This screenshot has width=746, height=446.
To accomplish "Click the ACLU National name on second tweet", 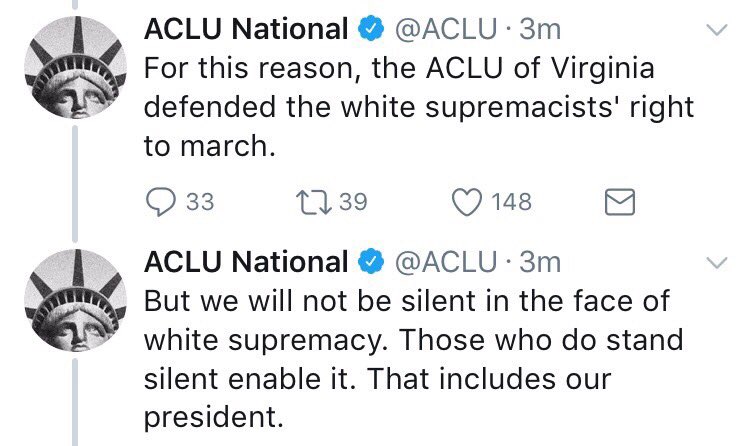I will [247, 263].
